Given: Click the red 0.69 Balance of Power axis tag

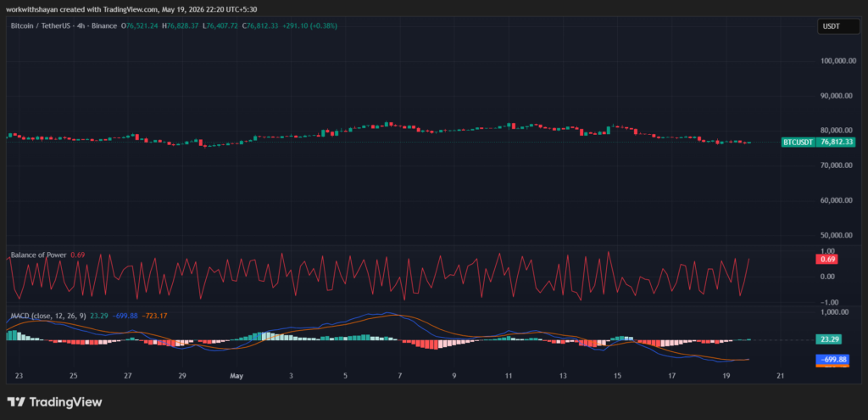Looking at the screenshot, I should tap(827, 259).
